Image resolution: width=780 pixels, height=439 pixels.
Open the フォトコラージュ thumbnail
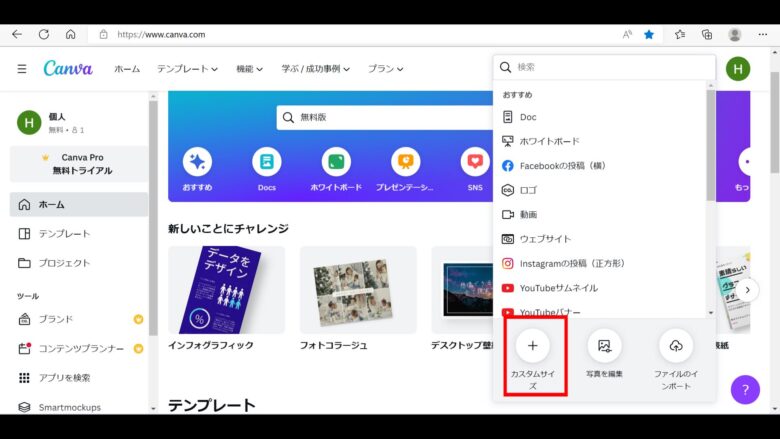[x=358, y=290]
